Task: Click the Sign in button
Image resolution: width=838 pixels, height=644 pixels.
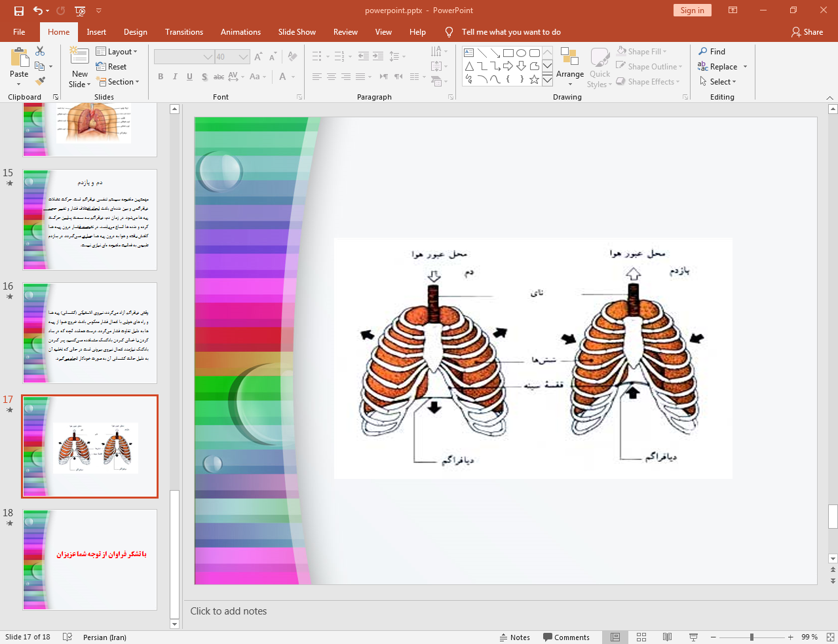Action: pos(692,10)
